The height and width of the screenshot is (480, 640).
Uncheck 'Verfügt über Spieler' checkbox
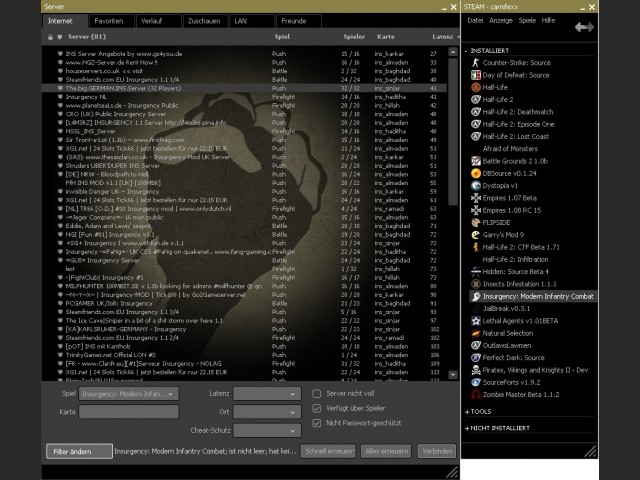point(316,408)
